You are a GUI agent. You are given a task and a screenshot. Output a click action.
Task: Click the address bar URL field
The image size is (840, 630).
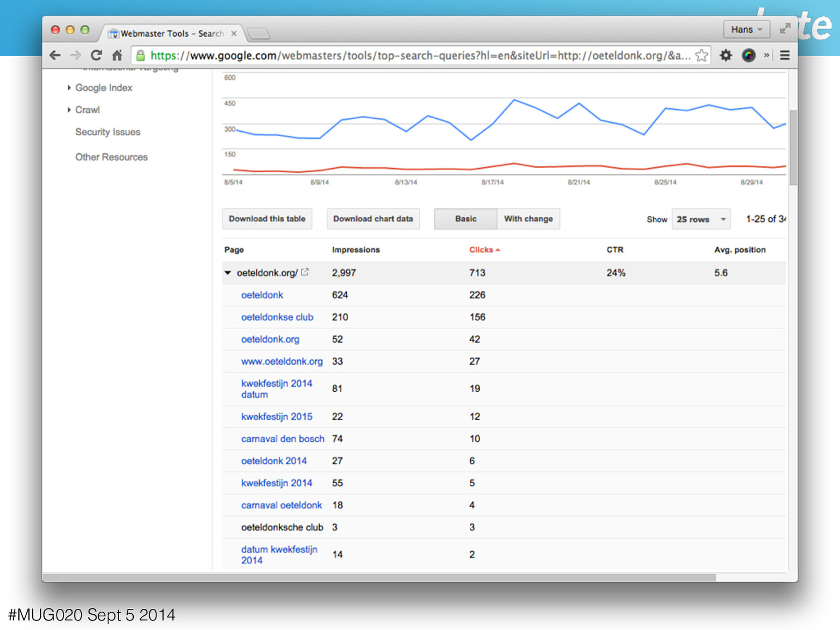(420, 55)
